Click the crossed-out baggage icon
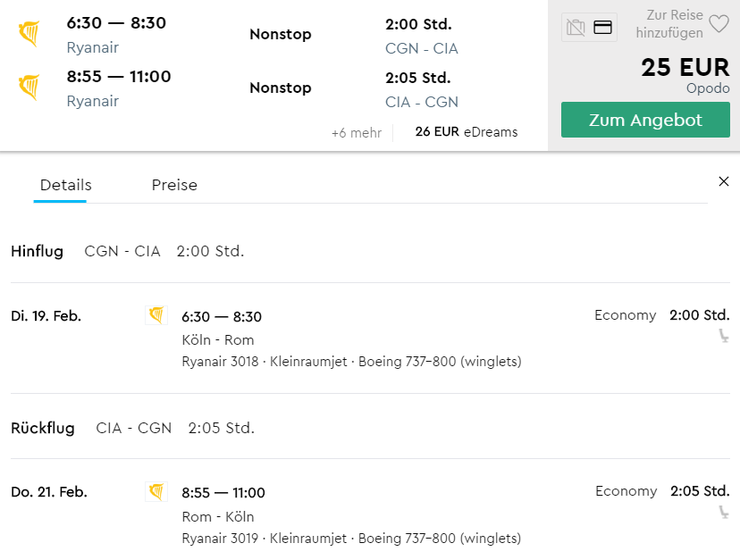Viewport: 740px width, 560px height. click(x=575, y=27)
